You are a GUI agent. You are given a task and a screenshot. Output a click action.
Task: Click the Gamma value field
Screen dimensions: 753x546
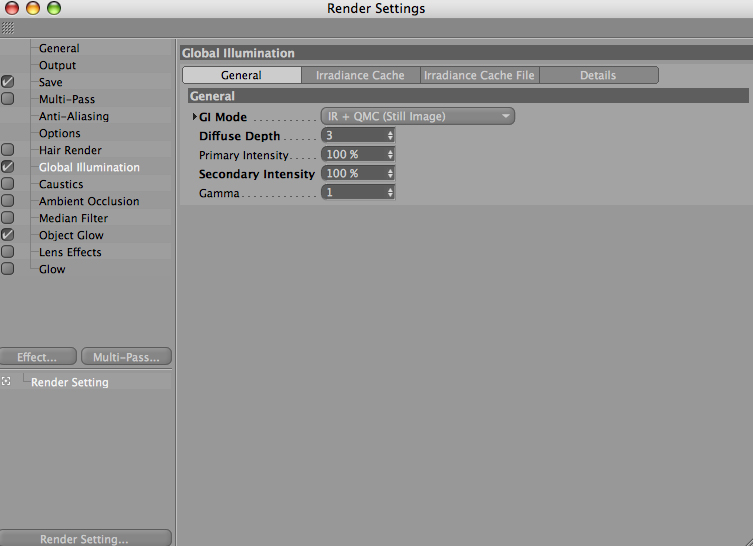pyautogui.click(x=354, y=193)
